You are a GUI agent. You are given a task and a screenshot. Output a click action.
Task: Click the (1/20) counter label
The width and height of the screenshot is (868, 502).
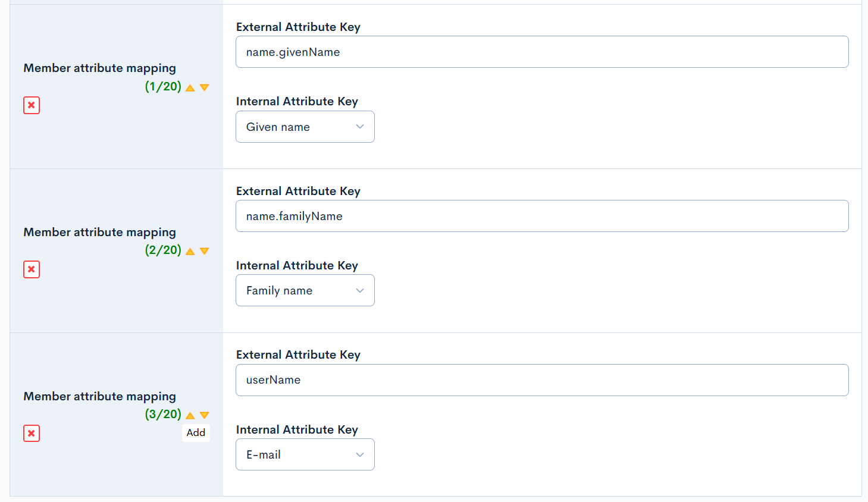click(x=163, y=86)
